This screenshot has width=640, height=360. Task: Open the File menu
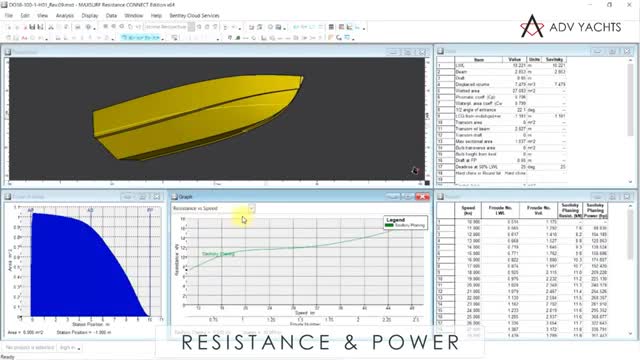tap(9, 16)
